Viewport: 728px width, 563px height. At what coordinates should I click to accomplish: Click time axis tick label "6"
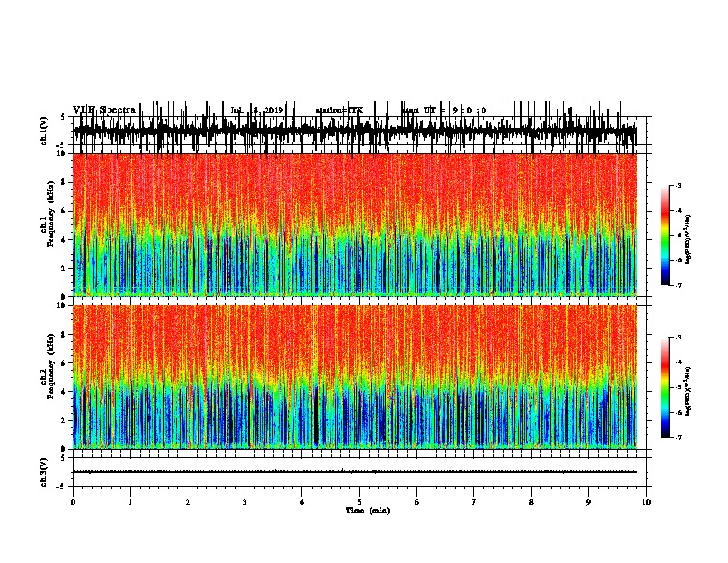(417, 502)
